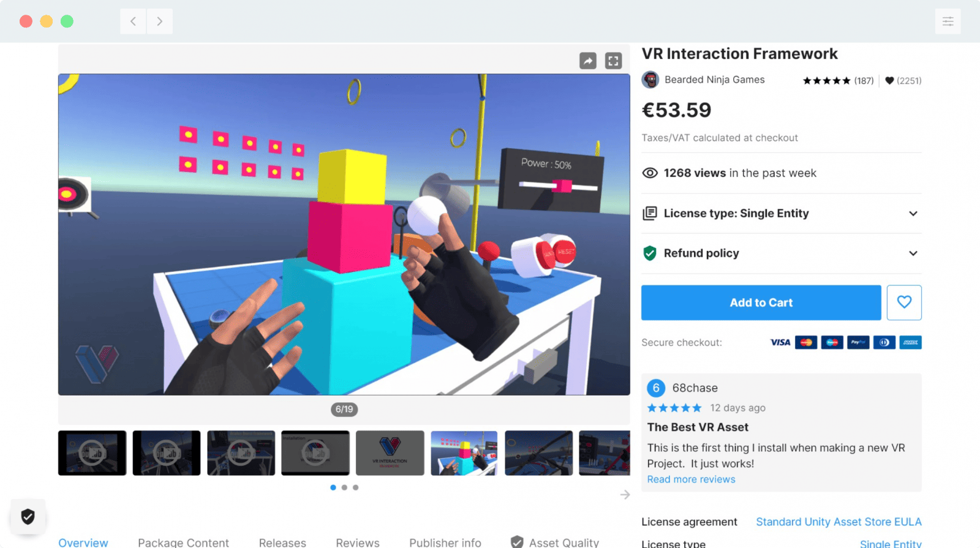The height and width of the screenshot is (548, 980).
Task: Expand the Refund policy section
Action: [782, 253]
